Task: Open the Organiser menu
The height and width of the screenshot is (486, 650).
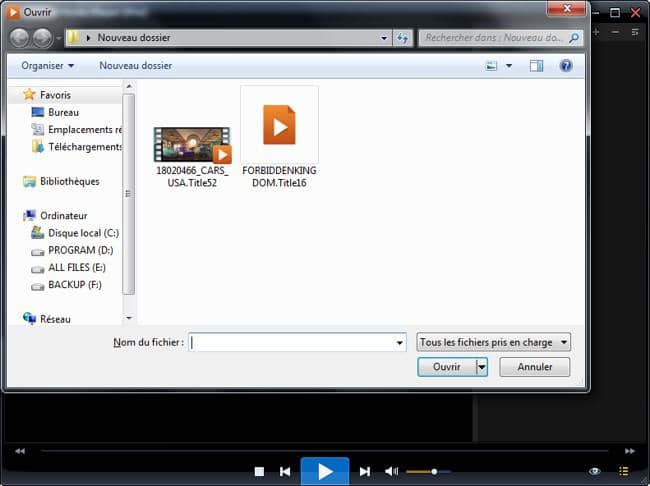Action: coord(47,66)
